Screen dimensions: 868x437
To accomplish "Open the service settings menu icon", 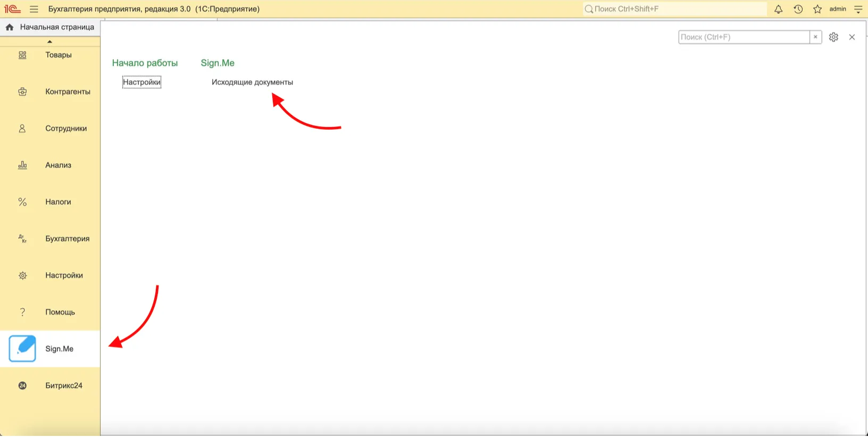I will point(858,9).
